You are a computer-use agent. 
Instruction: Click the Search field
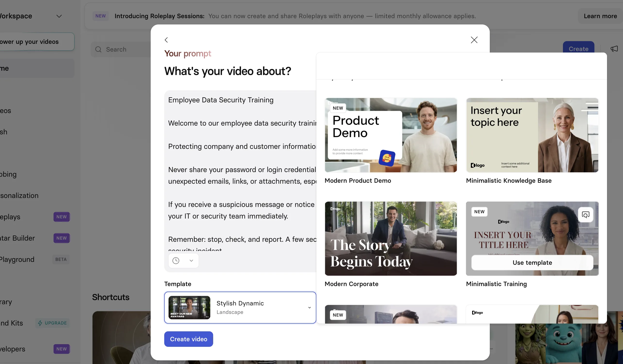121,49
